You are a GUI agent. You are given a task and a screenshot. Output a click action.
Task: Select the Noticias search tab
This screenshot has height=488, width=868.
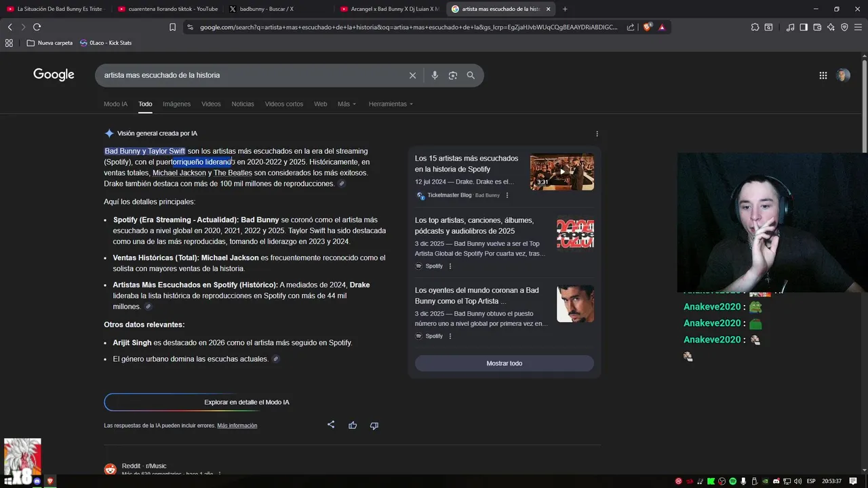point(243,104)
